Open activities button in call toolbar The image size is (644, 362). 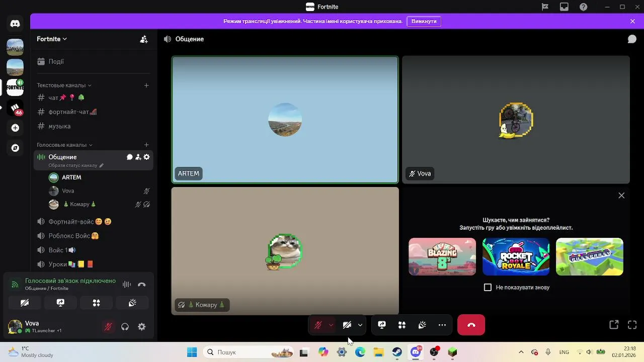(402, 325)
